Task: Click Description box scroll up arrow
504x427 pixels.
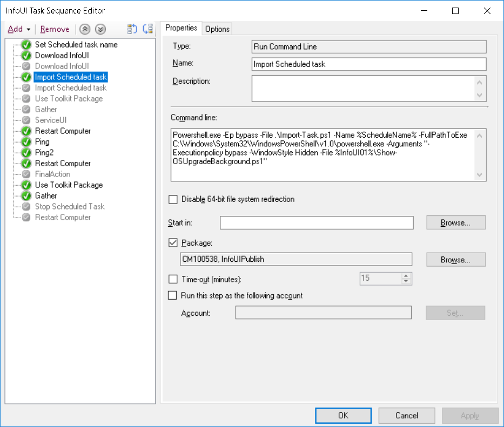Action: point(480,83)
